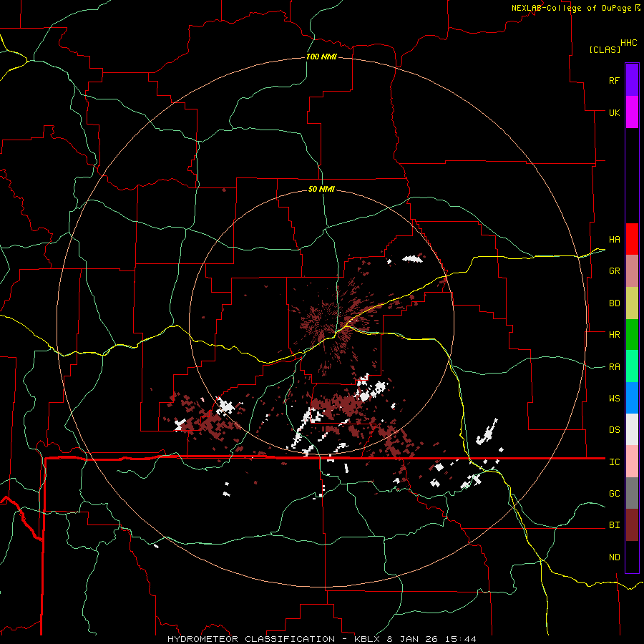Click the GR salmon legend swatch
The width and height of the screenshot is (644, 644).
pyautogui.click(x=632, y=271)
